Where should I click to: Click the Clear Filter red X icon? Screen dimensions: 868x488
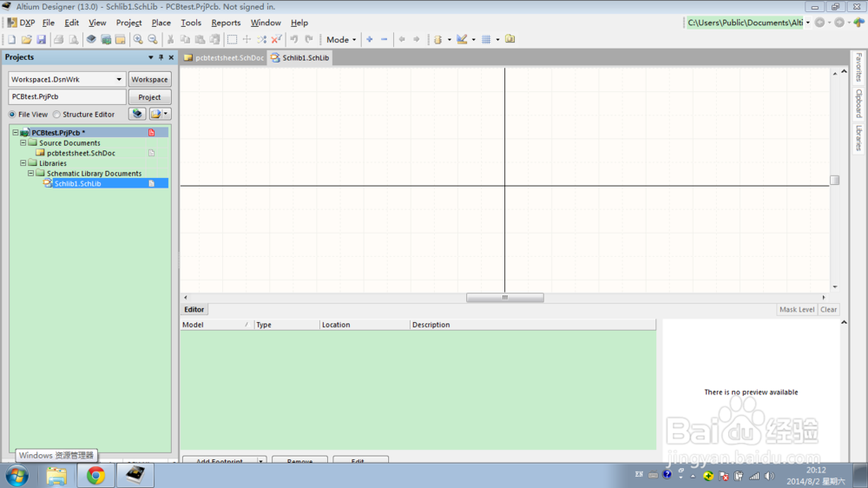click(x=276, y=39)
